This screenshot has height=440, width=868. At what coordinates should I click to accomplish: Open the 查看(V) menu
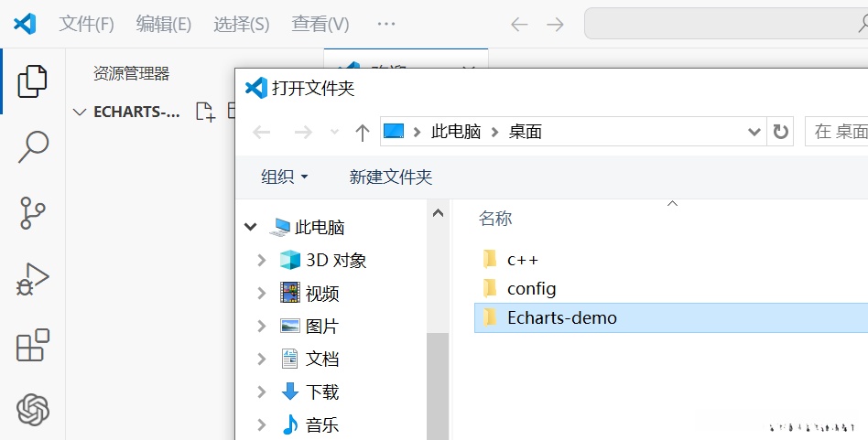click(320, 24)
